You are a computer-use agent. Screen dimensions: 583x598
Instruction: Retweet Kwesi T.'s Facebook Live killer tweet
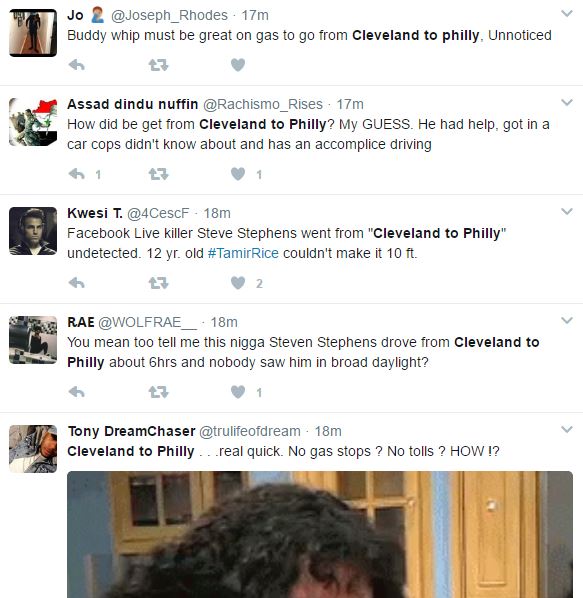(x=158, y=283)
